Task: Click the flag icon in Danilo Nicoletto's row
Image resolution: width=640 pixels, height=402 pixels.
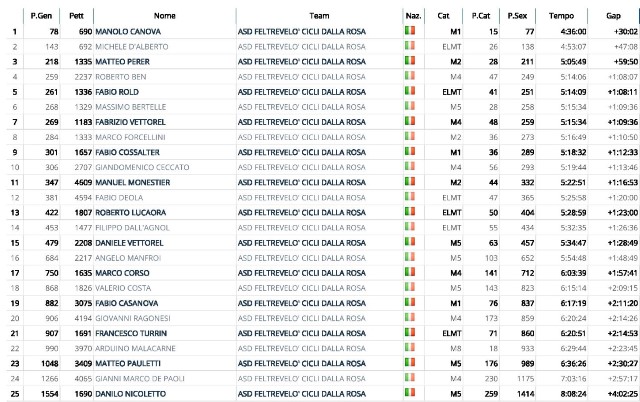Action: tap(410, 393)
